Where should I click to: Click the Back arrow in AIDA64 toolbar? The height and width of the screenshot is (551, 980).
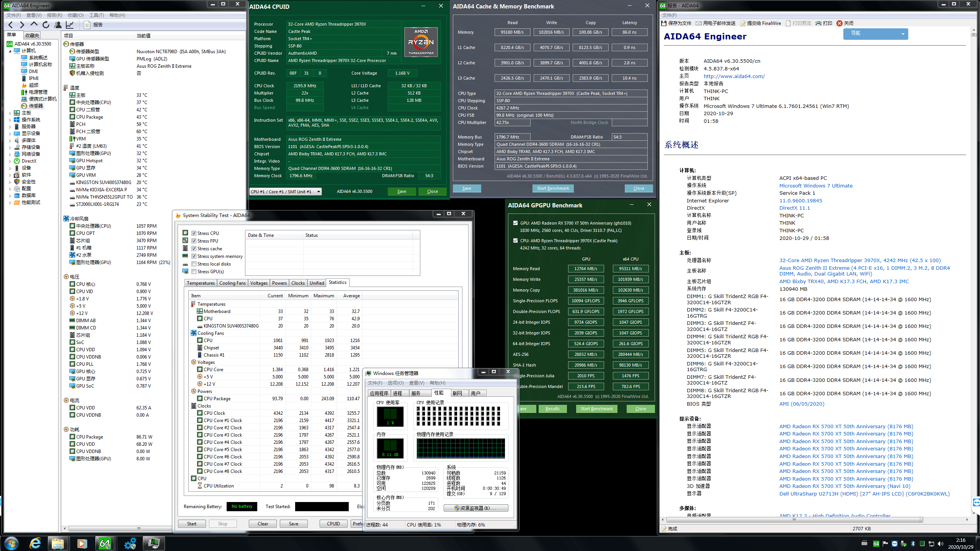(x=11, y=25)
